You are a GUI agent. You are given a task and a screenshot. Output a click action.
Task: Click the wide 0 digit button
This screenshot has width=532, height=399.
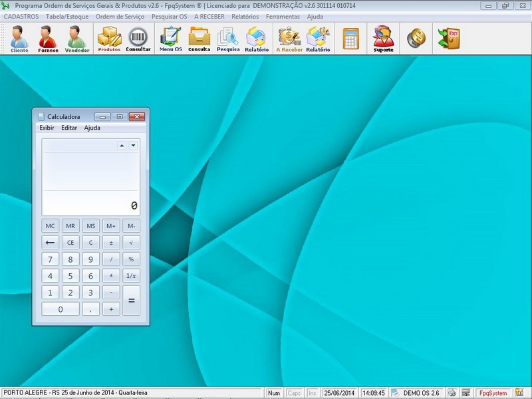point(61,309)
